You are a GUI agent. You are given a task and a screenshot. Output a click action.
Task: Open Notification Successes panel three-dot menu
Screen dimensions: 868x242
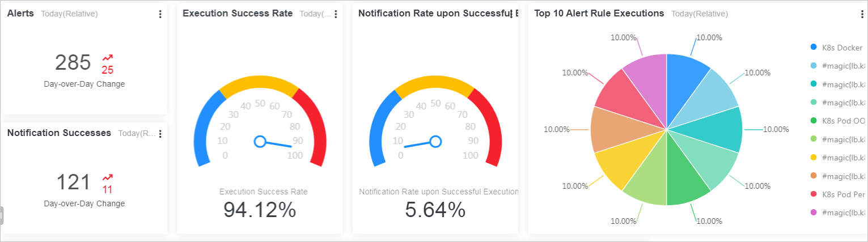[160, 134]
